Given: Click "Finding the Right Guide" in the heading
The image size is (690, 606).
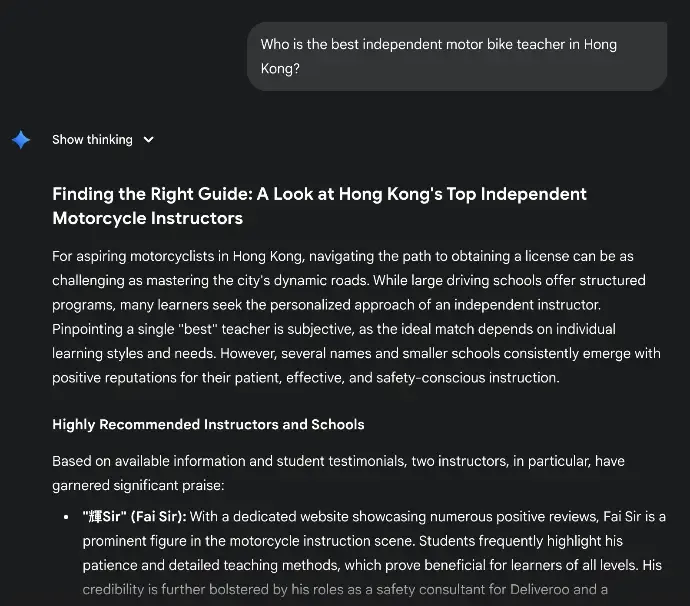Looking at the screenshot, I should (144, 194).
